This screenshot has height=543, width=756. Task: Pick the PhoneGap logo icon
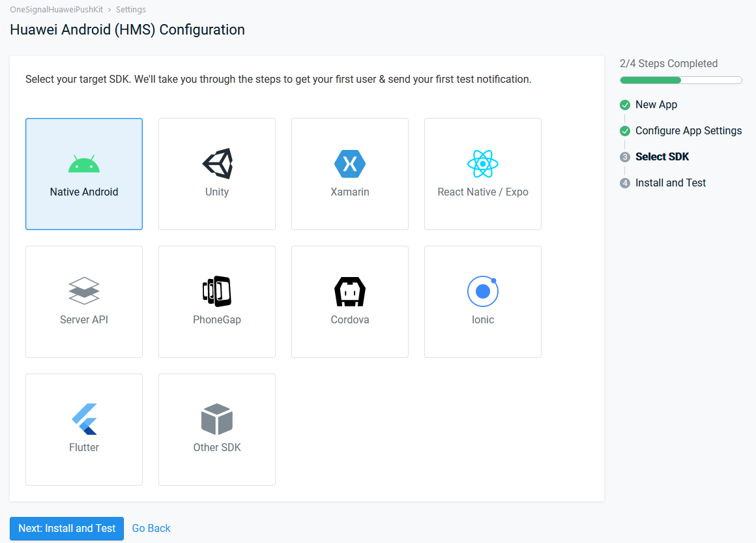tap(217, 291)
